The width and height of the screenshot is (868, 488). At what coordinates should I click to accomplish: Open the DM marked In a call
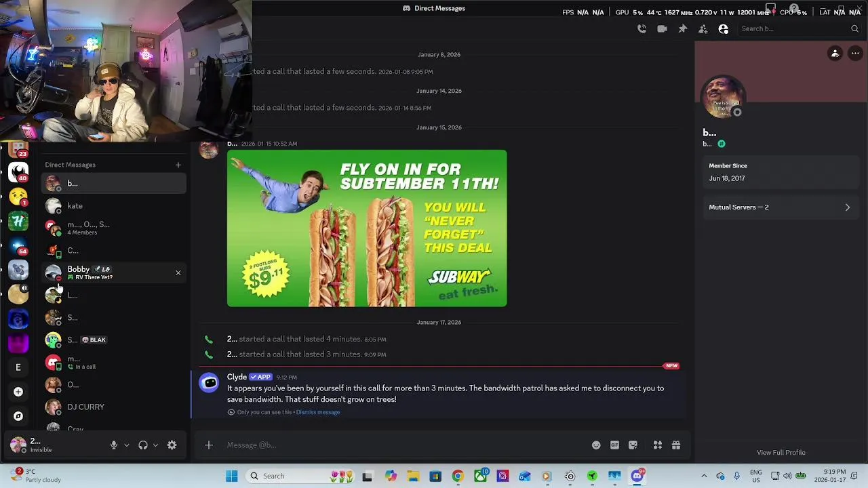113,362
